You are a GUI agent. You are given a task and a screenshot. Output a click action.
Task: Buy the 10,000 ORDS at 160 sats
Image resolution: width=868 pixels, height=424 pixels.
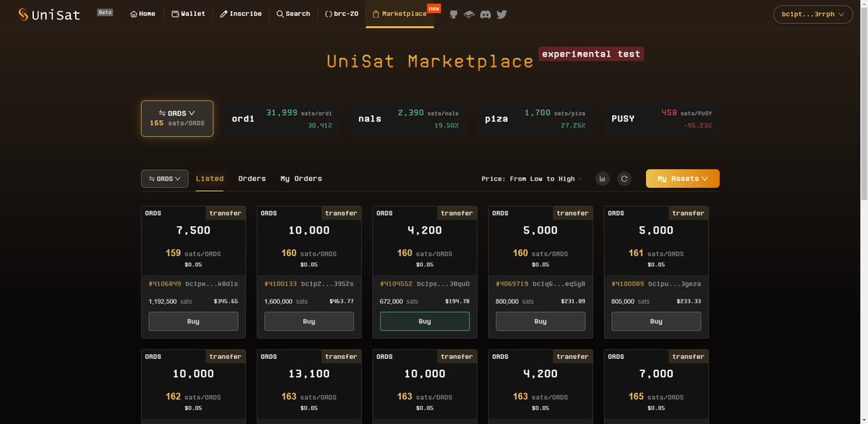(309, 321)
